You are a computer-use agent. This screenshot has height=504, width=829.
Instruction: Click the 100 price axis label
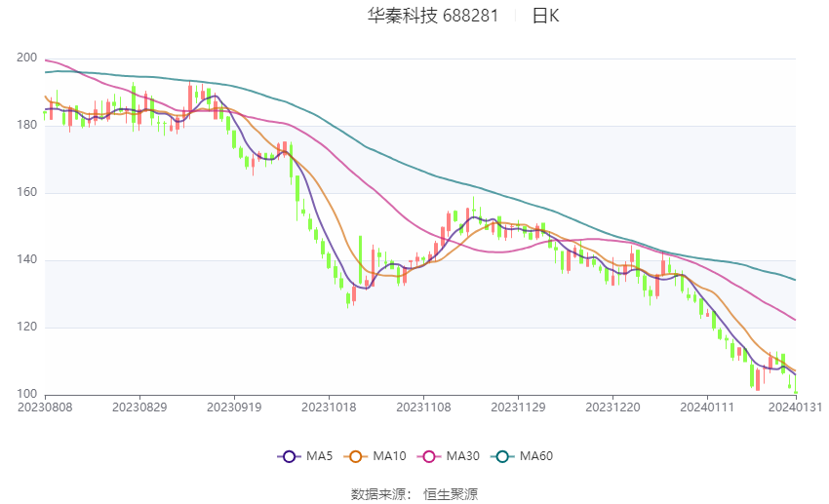[26, 394]
